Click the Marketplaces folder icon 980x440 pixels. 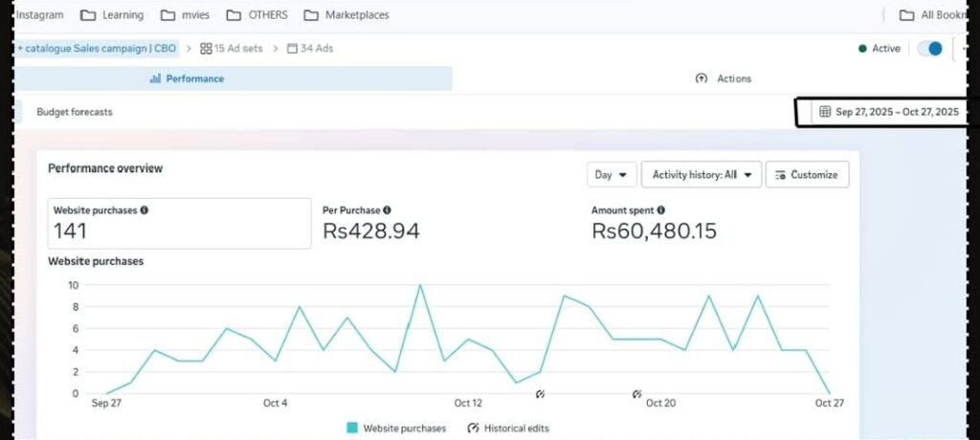tap(311, 15)
